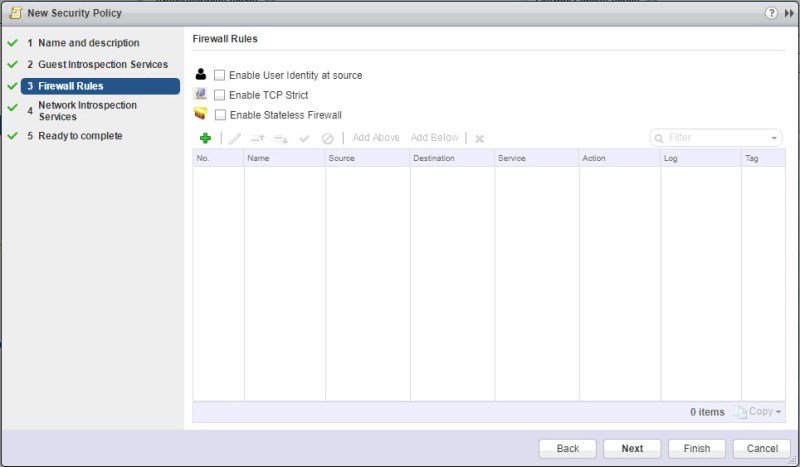This screenshot has height=467, width=800.
Task: Open the Filter dropdown arrow
Action: point(775,138)
